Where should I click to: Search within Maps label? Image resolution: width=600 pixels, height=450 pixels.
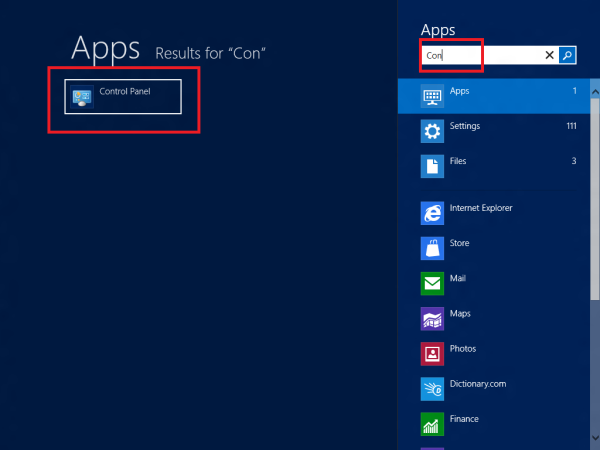pyautogui.click(x=460, y=314)
